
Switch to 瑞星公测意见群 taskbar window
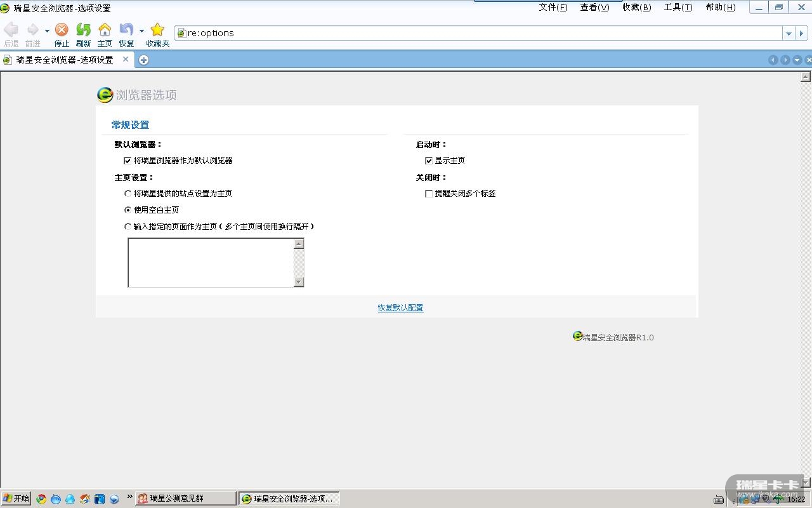point(186,498)
